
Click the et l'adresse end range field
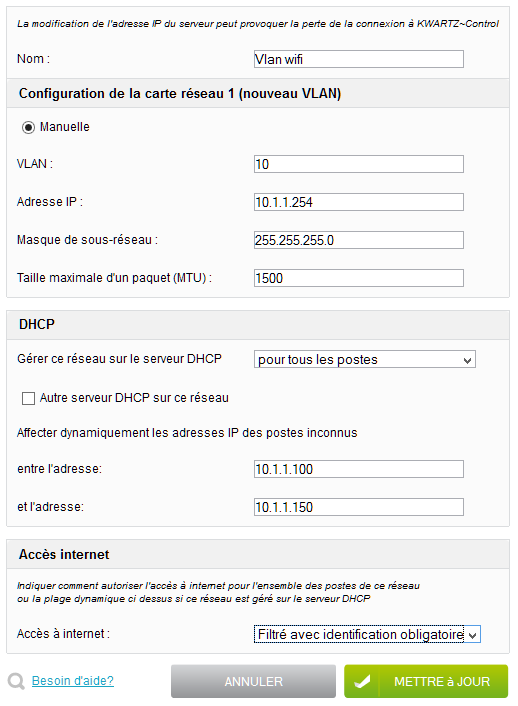pos(359,507)
